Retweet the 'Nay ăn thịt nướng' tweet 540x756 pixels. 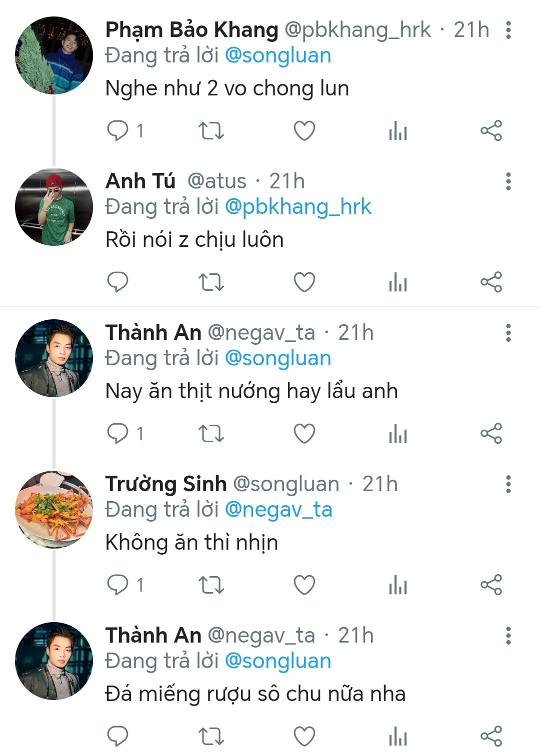click(211, 433)
